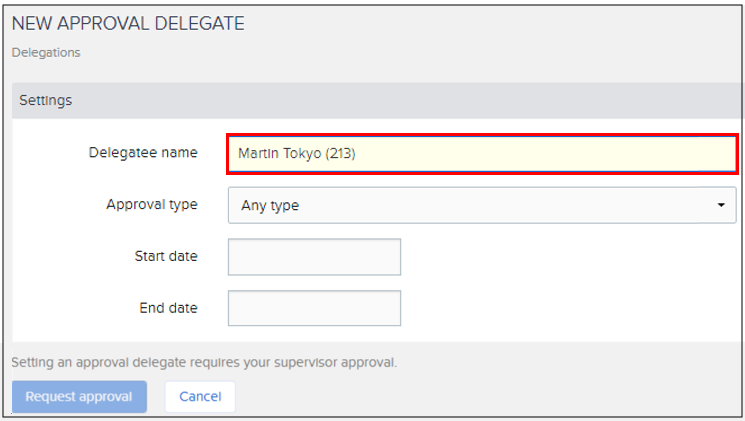The image size is (745, 421).
Task: Click the empty area right of Cancel
Action: tap(480, 397)
